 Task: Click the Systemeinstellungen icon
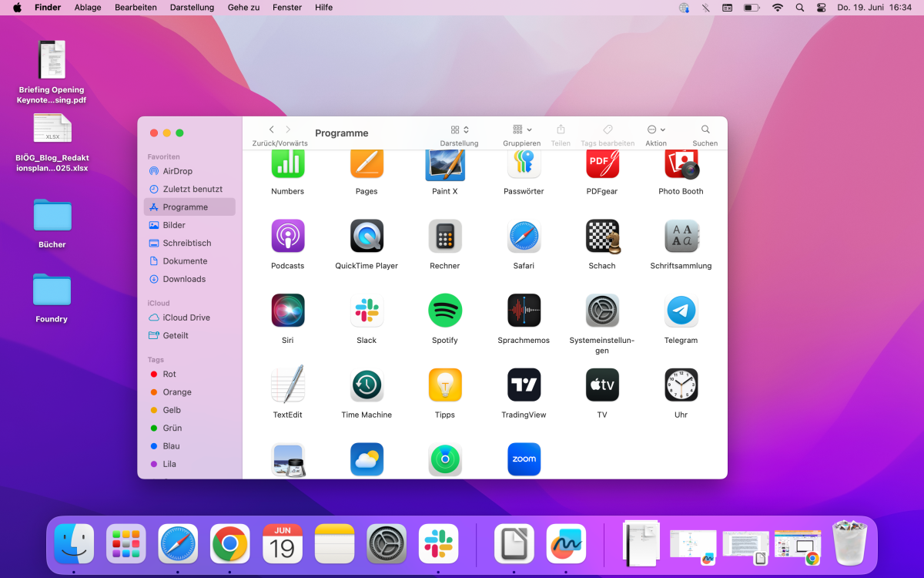(x=602, y=311)
